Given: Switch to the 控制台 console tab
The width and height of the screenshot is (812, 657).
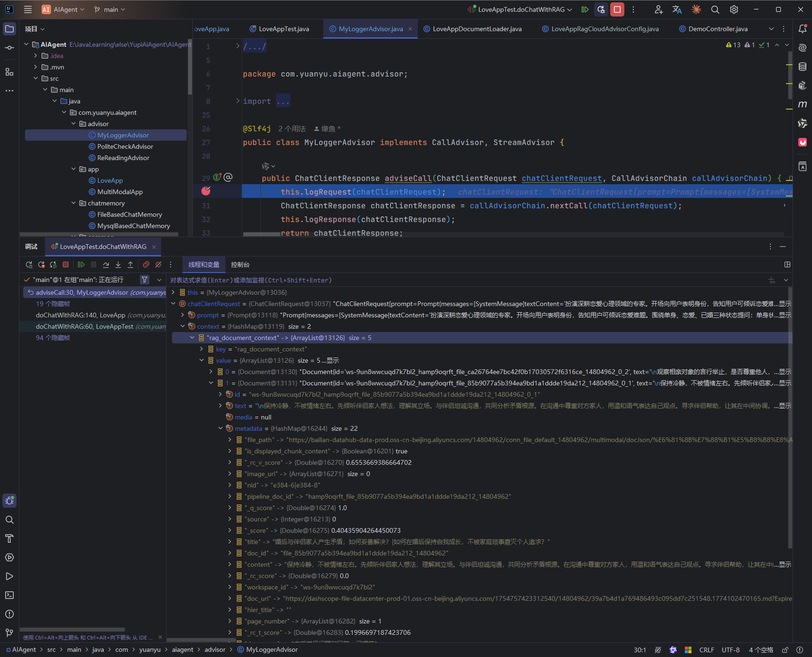Looking at the screenshot, I should [x=240, y=265].
